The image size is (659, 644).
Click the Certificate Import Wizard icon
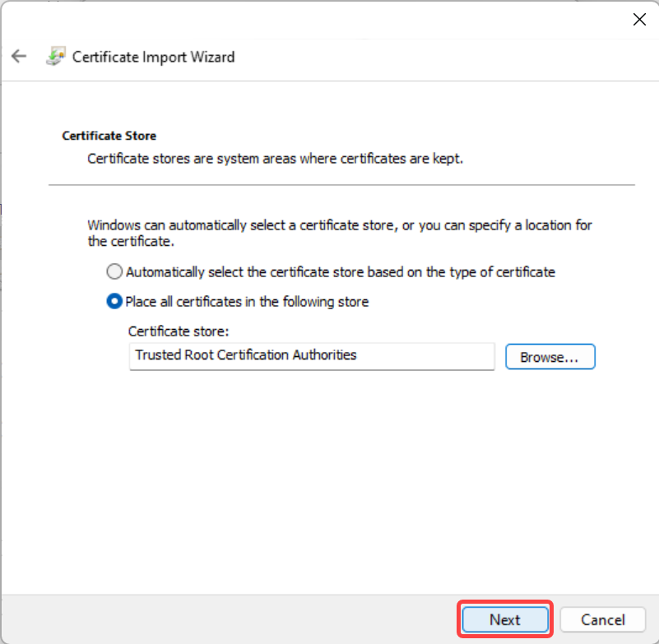[x=56, y=56]
